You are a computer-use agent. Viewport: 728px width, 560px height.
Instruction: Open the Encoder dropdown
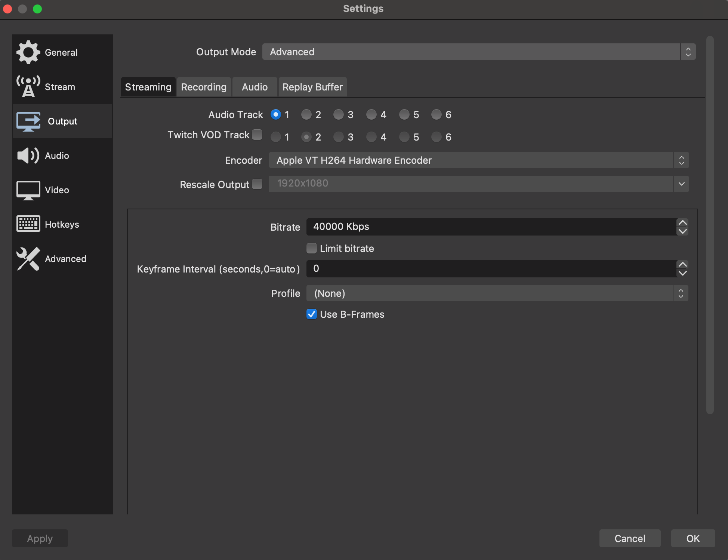point(479,160)
